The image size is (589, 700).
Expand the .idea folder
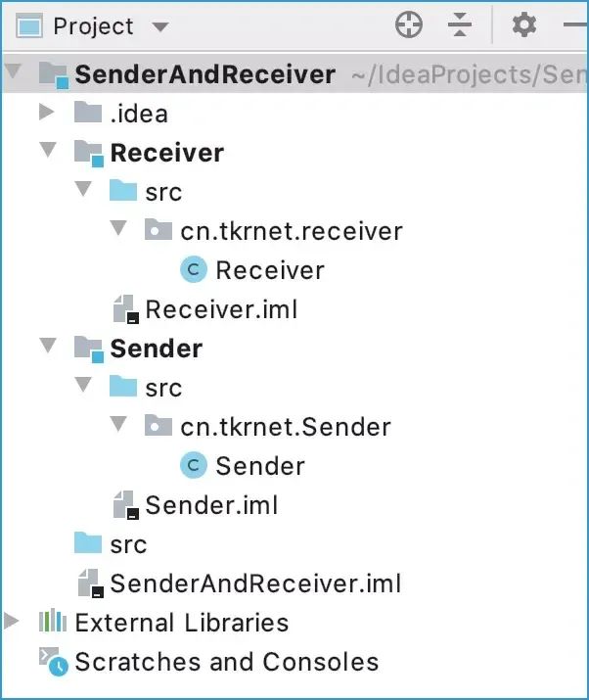point(46,112)
